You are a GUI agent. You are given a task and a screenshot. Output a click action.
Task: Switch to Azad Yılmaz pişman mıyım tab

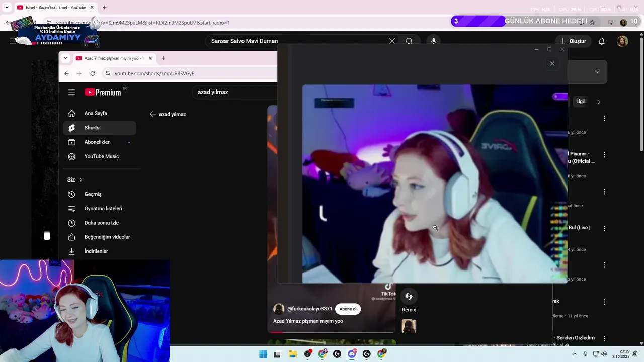coord(114,58)
